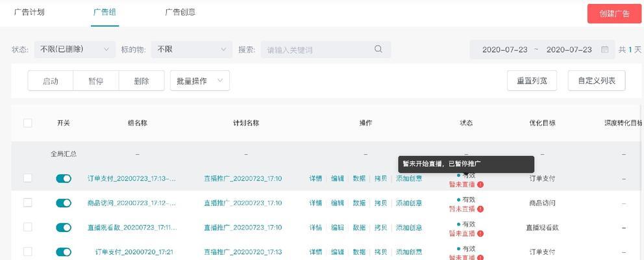
Task: Click the end date 2020-07-23 field
Action: tap(569, 50)
